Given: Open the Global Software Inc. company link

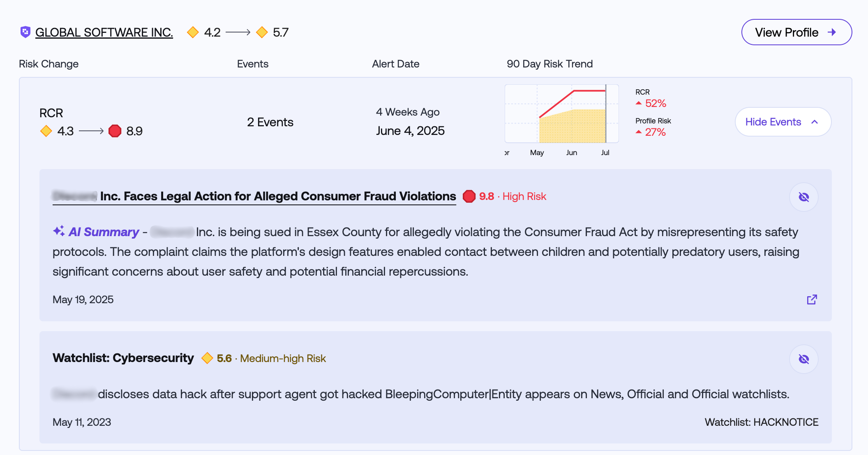Looking at the screenshot, I should point(104,32).
